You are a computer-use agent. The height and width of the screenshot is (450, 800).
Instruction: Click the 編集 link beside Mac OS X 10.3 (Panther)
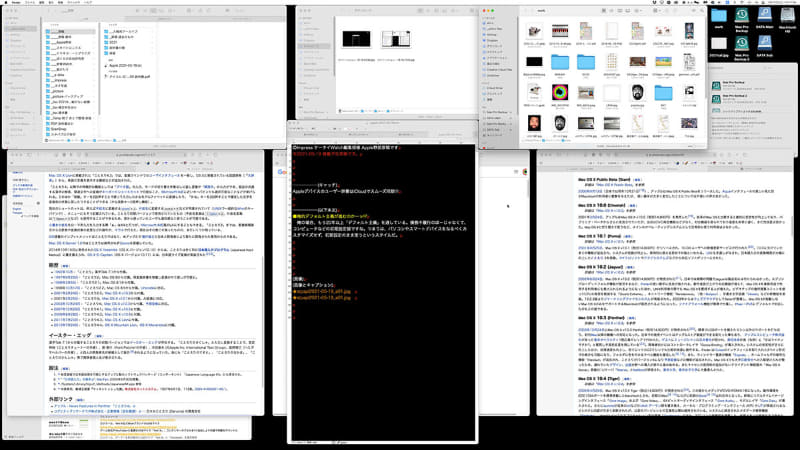click(632, 318)
